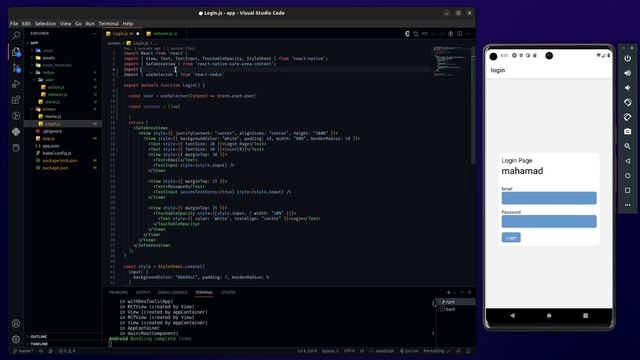Click the emulator volume up button
This screenshot has width=640, height=360.
click(627, 73)
